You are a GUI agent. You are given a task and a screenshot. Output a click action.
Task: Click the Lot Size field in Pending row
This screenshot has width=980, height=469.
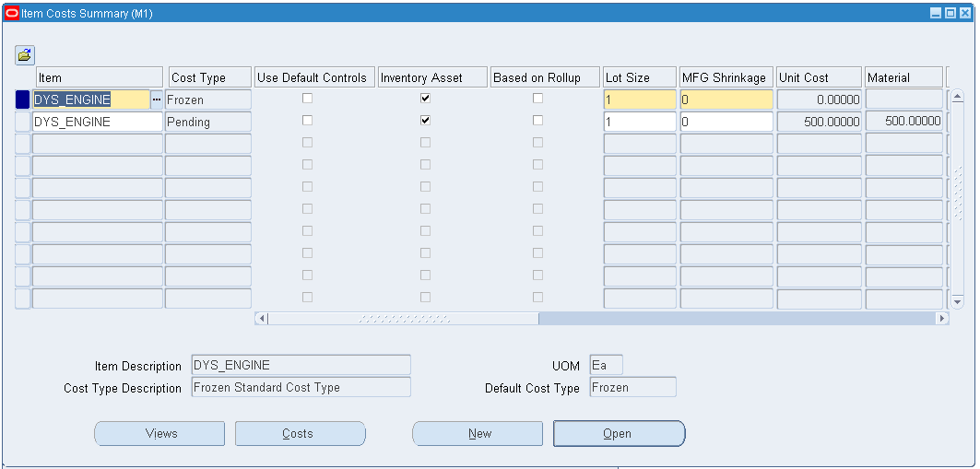pyautogui.click(x=640, y=122)
